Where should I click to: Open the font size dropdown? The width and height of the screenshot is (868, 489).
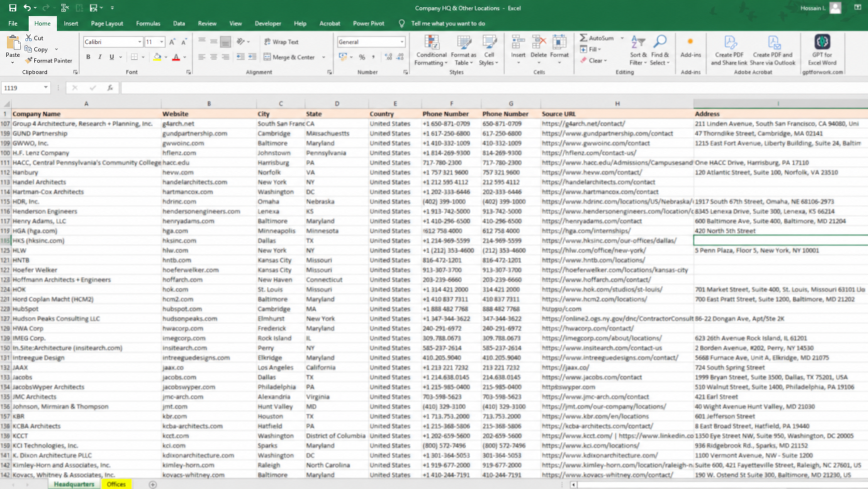click(161, 42)
